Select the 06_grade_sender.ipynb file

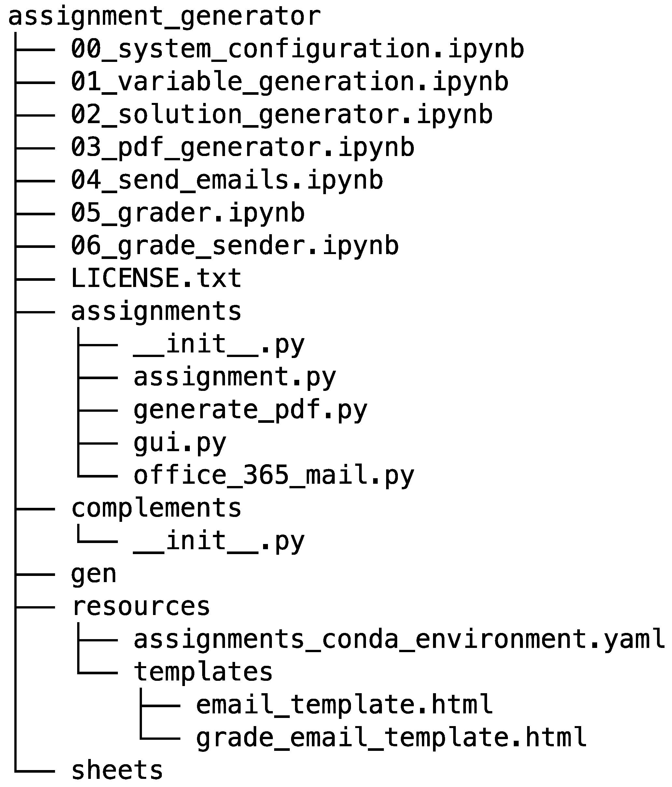click(235, 245)
